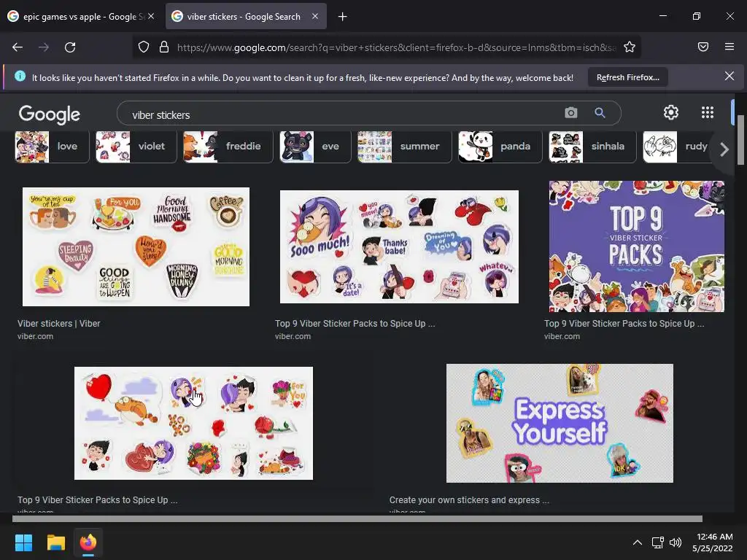
Task: Open the 'Express Yourself' image
Action: coord(560,424)
